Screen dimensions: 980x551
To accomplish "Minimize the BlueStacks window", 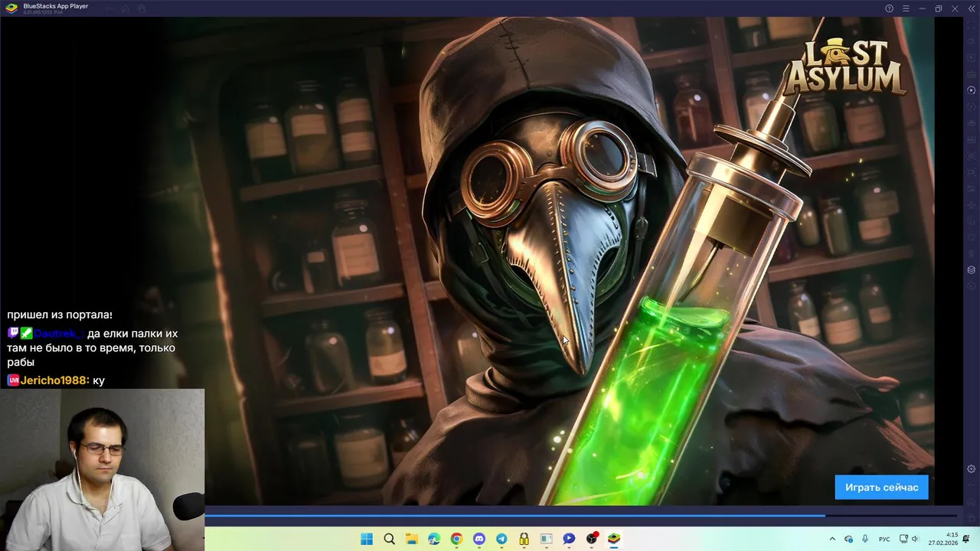I will pos(922,8).
